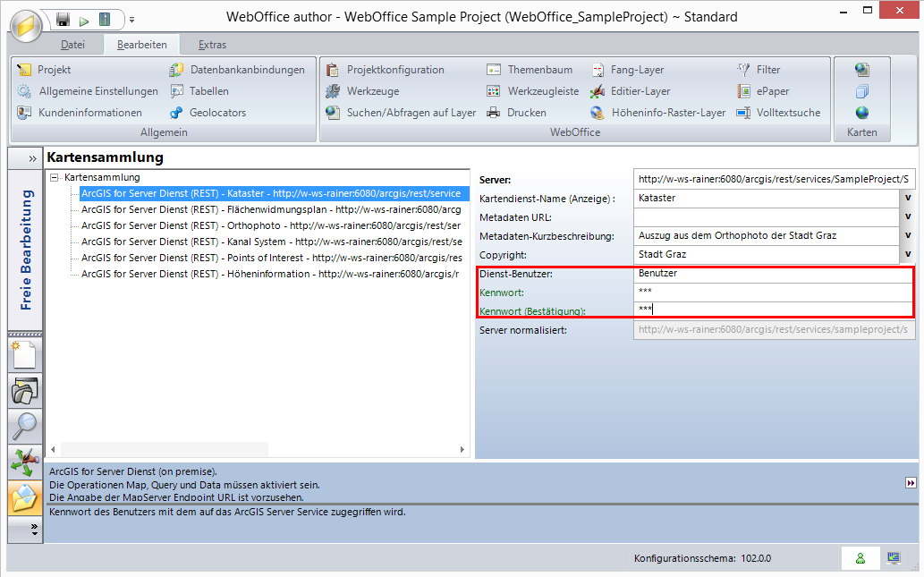
Task: Collapse the Kartensammlung tree root node
Action: pyautogui.click(x=55, y=177)
